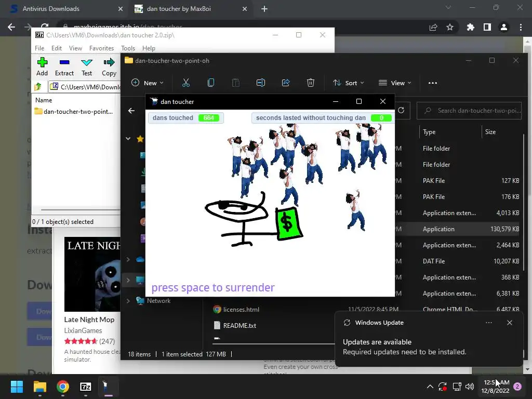Click the Delete trash icon in Explorer

[x=311, y=83]
